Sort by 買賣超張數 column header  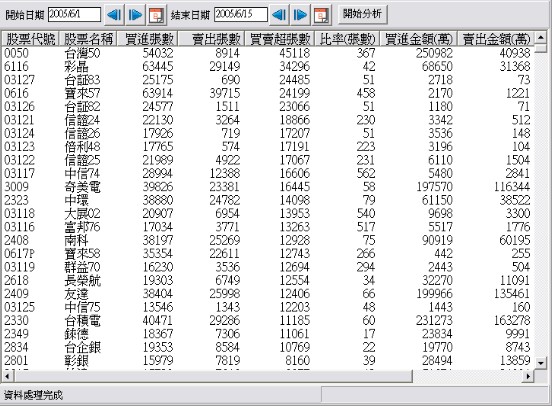(280, 39)
